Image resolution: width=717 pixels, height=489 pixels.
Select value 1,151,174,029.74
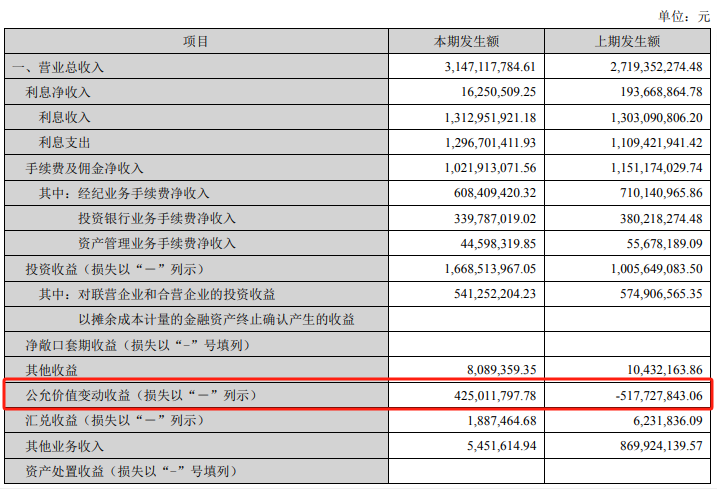[x=656, y=168]
